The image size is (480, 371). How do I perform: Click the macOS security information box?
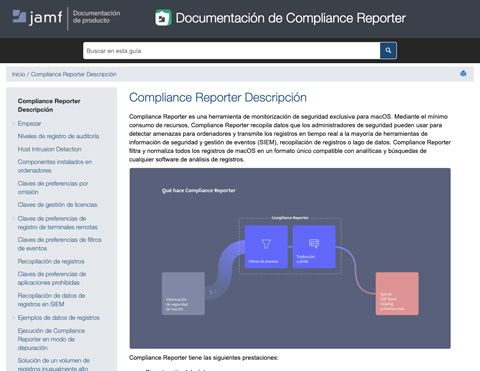click(183, 294)
